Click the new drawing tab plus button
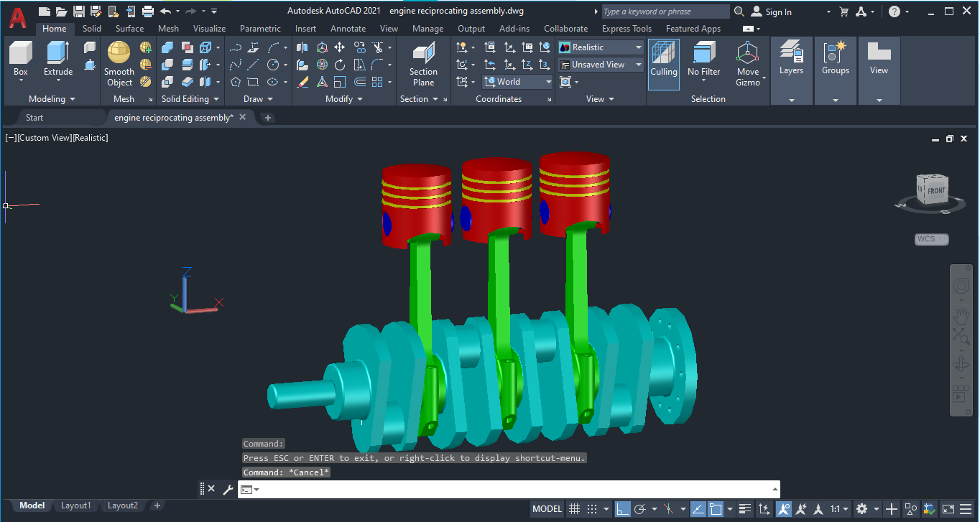The image size is (980, 522). coord(268,118)
